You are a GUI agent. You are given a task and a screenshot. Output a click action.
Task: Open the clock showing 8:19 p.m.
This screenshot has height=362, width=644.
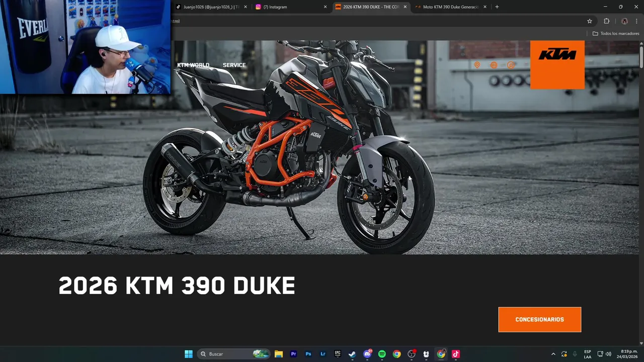pyautogui.click(x=627, y=354)
